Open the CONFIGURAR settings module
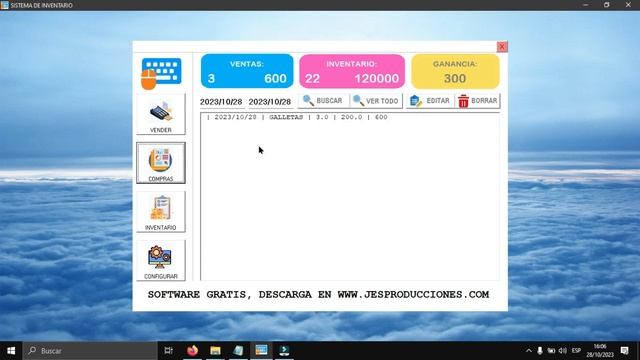 point(161,260)
